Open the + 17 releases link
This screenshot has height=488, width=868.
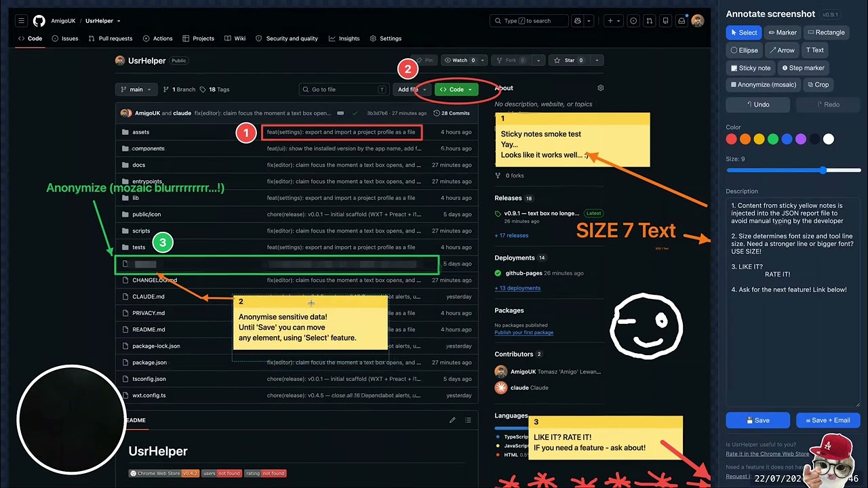click(511, 236)
